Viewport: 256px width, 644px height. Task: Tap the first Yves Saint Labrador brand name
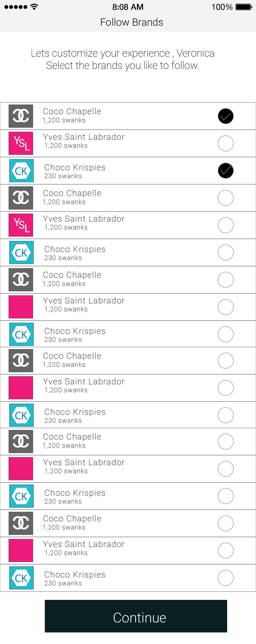pyautogui.click(x=84, y=137)
